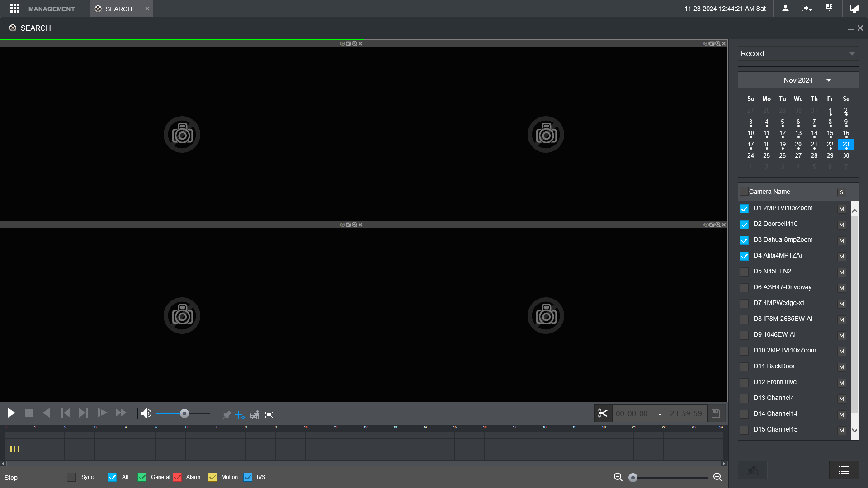The image size is (868, 488).
Task: Toggle the yellow Motion checkbox
Action: (x=212, y=477)
